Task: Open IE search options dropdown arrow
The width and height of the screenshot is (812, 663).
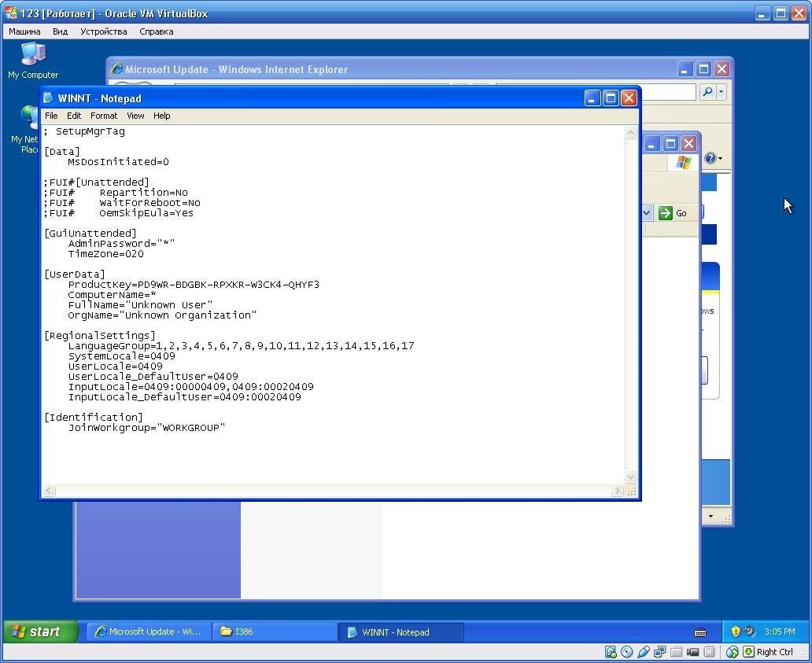Action: point(722,92)
